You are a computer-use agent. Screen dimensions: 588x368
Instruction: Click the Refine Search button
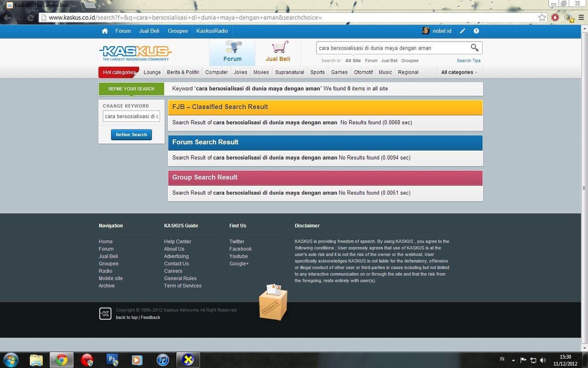pos(131,135)
